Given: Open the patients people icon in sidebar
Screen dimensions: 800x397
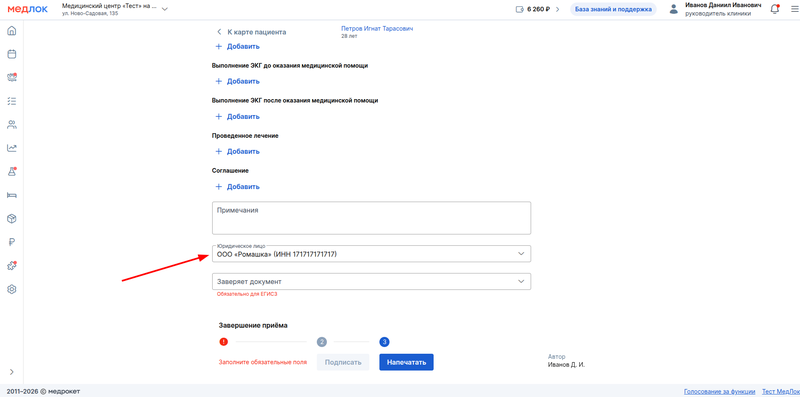Looking at the screenshot, I should coord(12,124).
